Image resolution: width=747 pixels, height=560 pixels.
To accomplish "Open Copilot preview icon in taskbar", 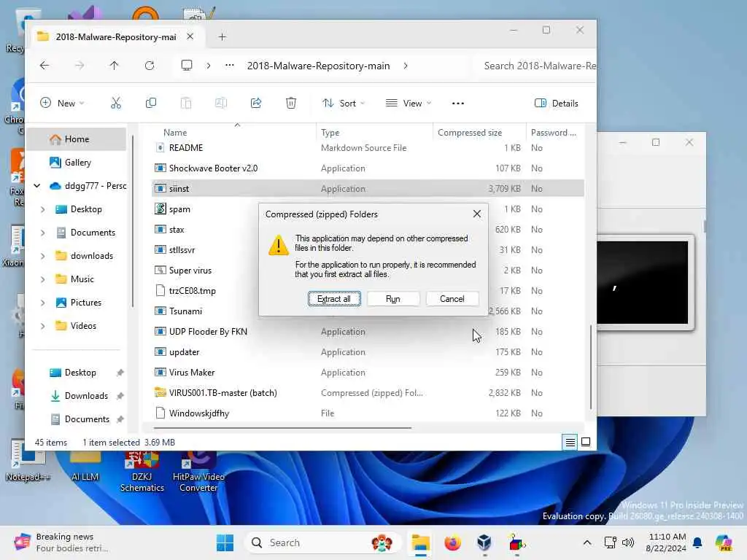I will coord(724,542).
